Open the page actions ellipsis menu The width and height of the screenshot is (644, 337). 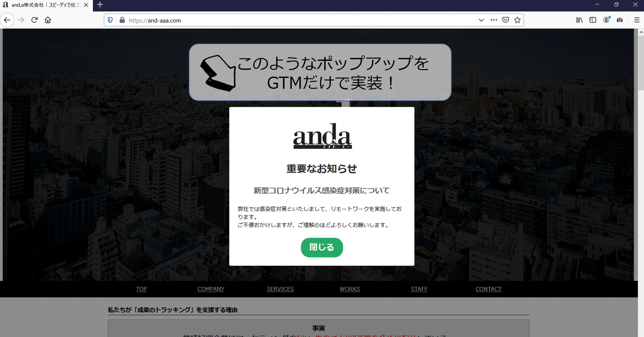493,20
